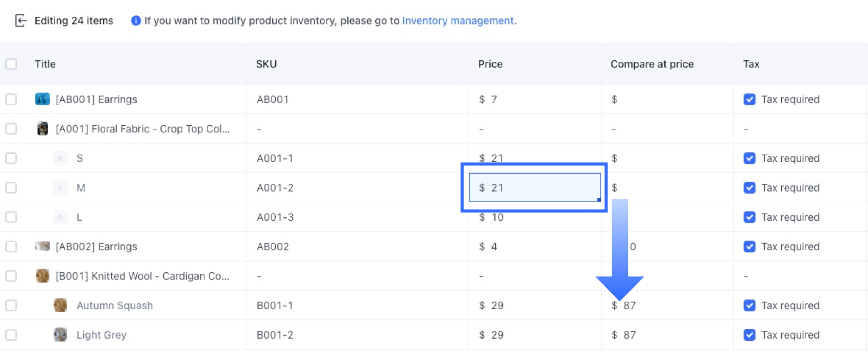The image size is (868, 352).
Task: Toggle the select-all checkbox in header
Action: click(x=11, y=64)
